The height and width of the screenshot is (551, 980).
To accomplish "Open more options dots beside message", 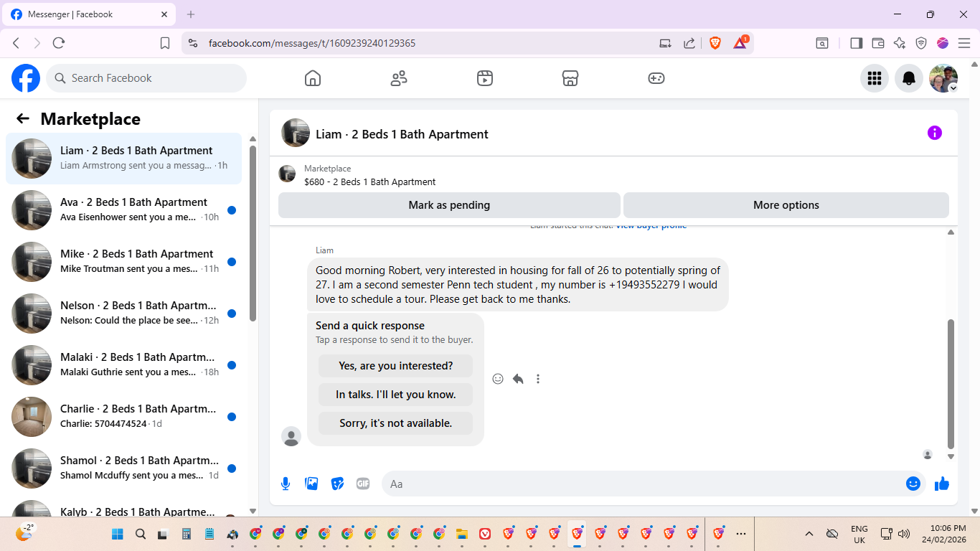I will point(538,379).
